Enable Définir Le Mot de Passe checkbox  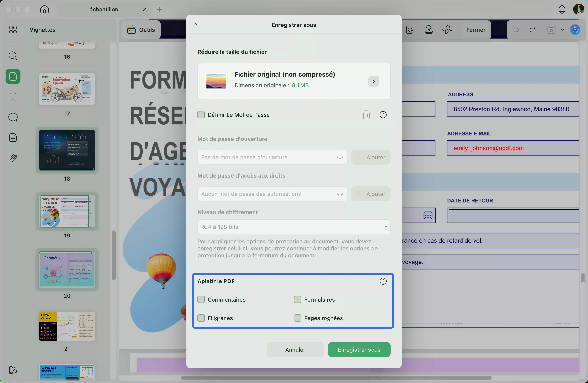(x=201, y=115)
